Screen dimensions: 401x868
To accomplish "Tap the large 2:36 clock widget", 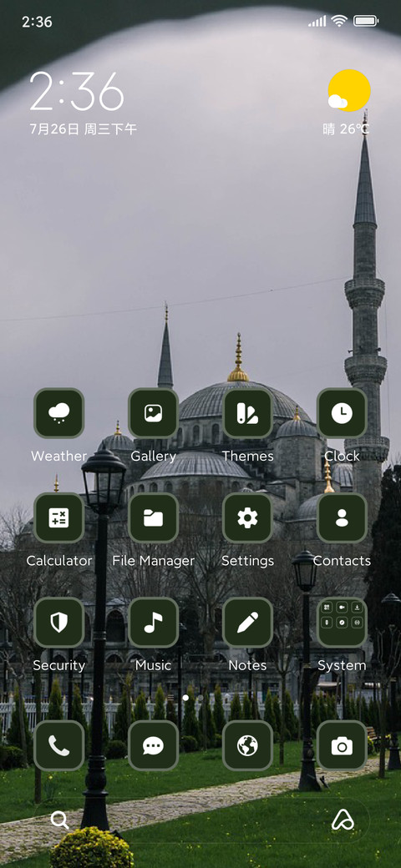I will tap(76, 91).
